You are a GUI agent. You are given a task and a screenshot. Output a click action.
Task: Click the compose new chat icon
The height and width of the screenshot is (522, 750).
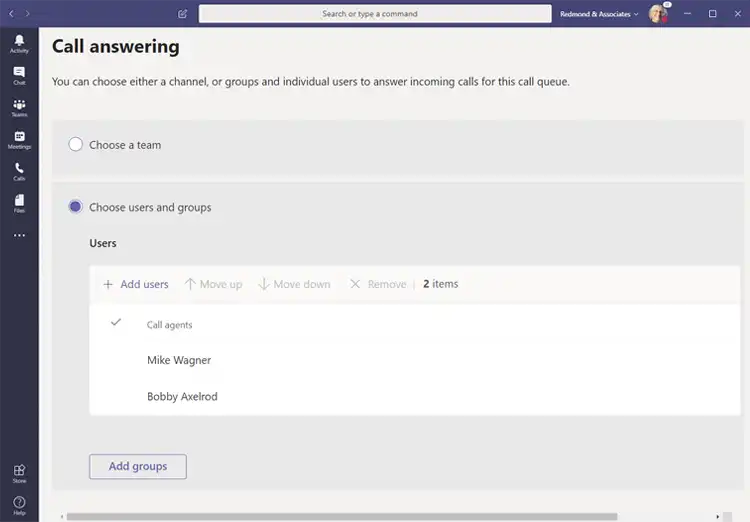tap(182, 14)
